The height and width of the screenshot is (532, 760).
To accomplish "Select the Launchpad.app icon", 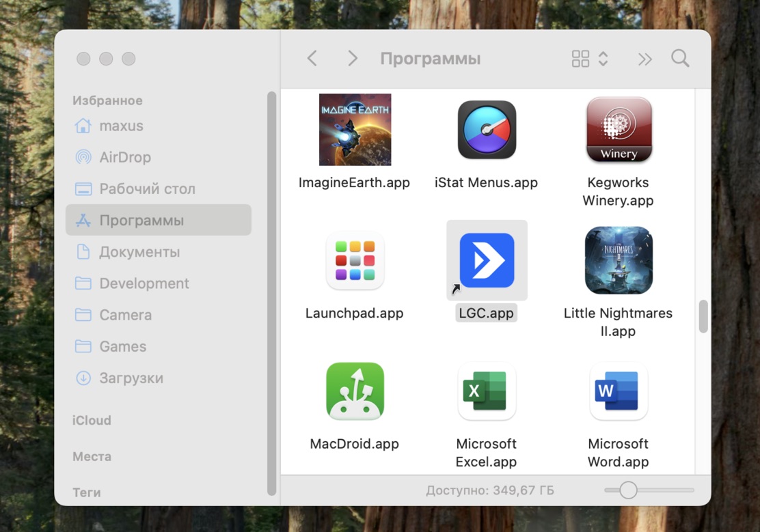I will (355, 260).
